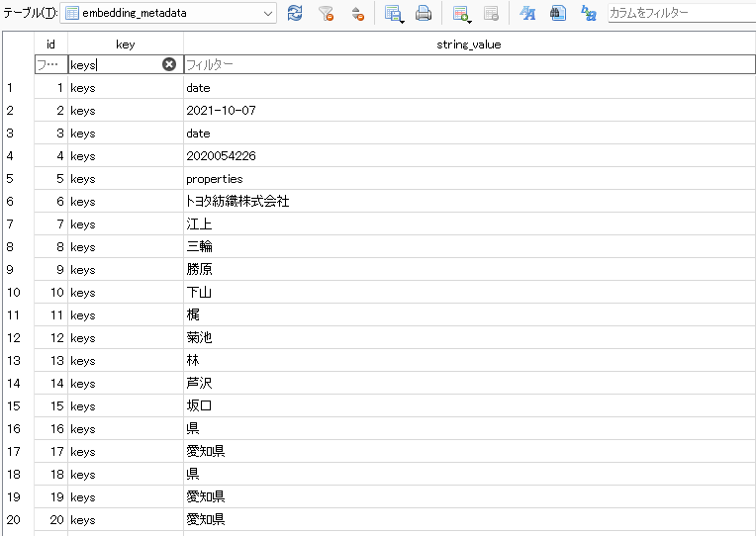Select the date cell in row 3
Image resolution: width=756 pixels, height=536 pixels.
coord(469,134)
